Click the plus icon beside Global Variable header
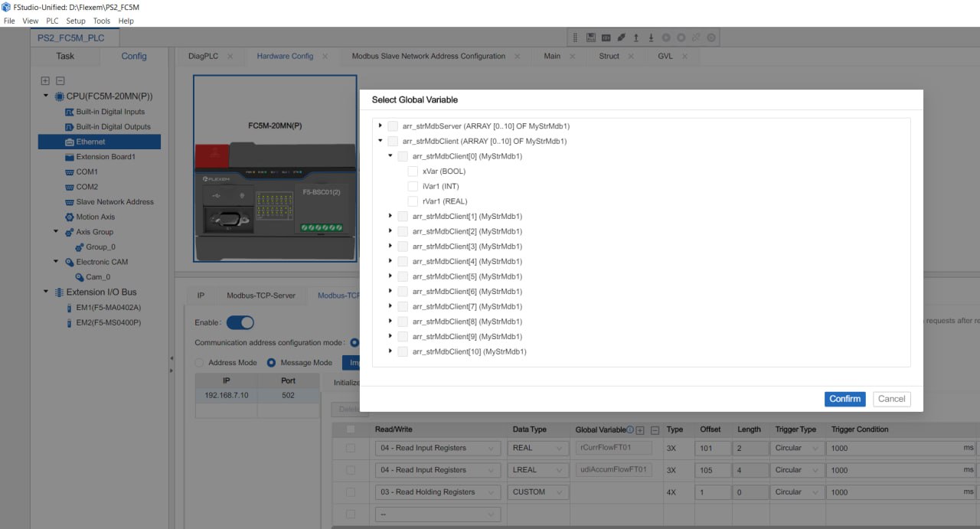 pyautogui.click(x=640, y=430)
